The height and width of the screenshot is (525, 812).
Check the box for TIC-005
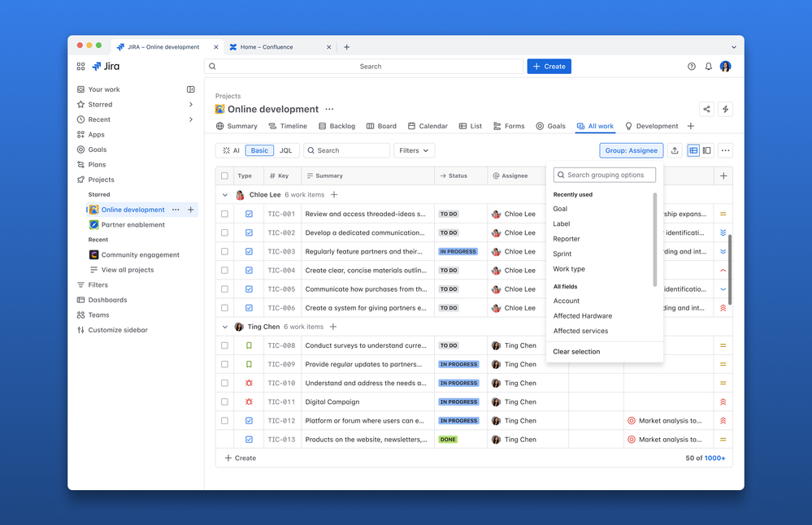[225, 289]
